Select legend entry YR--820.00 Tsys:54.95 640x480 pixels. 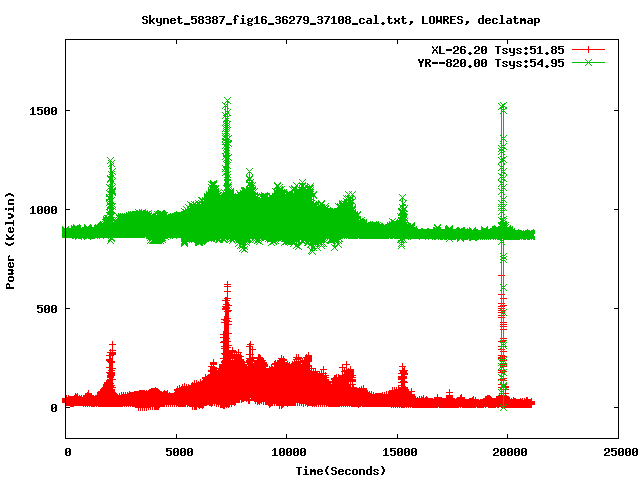coord(491,63)
